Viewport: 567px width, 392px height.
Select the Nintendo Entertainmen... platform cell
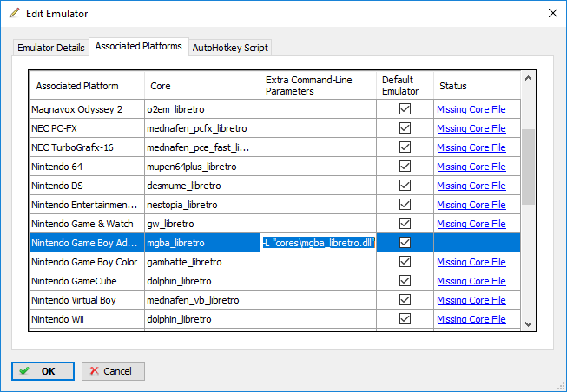click(x=87, y=205)
